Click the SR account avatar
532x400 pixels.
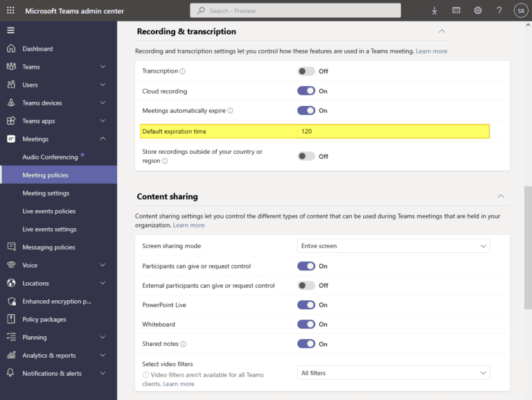521,10
